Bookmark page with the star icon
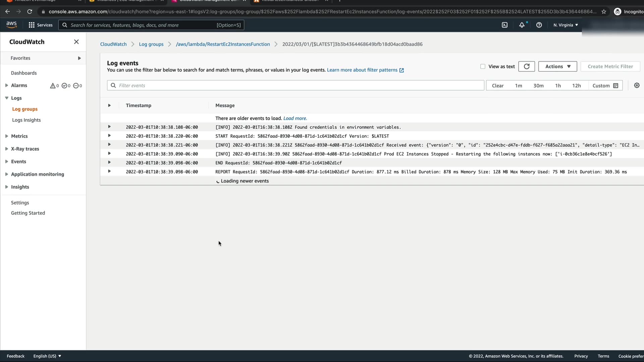This screenshot has height=362, width=644. [604, 12]
